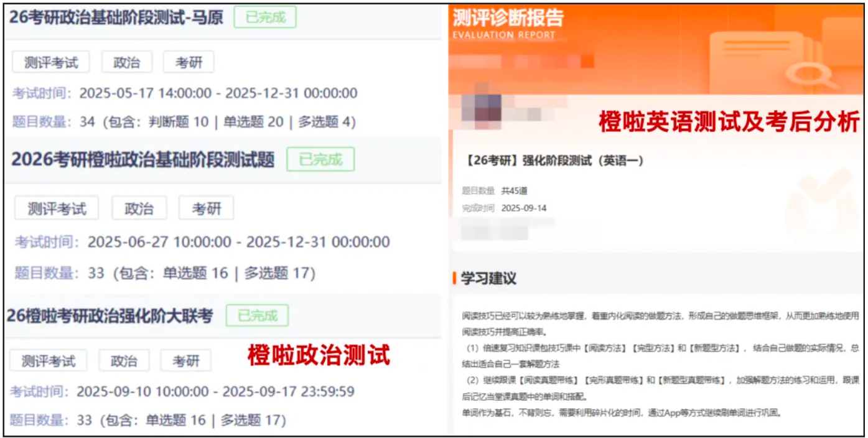Select 政治 tag under the 马原 exam

pyautogui.click(x=126, y=62)
